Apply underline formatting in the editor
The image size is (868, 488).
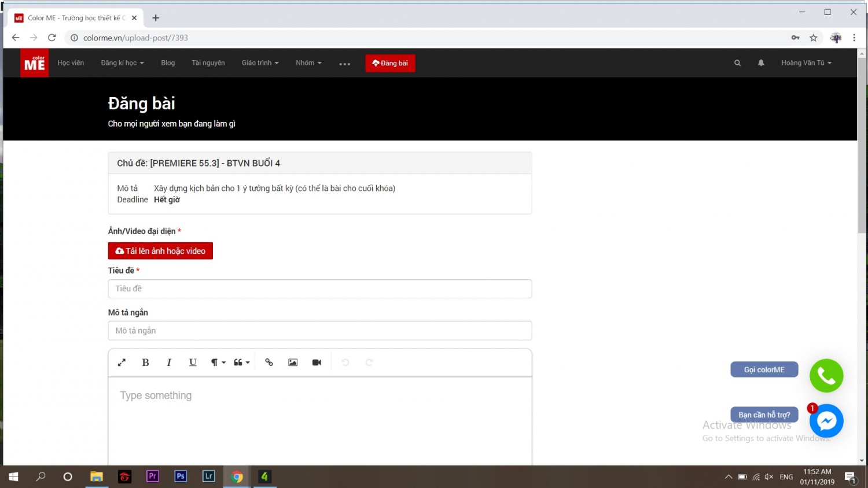coord(193,363)
